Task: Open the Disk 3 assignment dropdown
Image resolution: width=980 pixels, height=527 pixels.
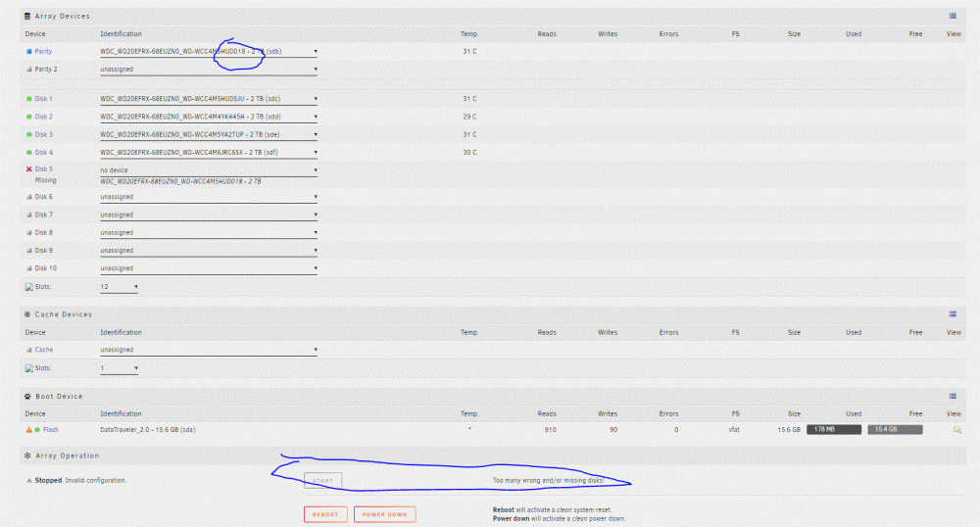Action: (209, 134)
